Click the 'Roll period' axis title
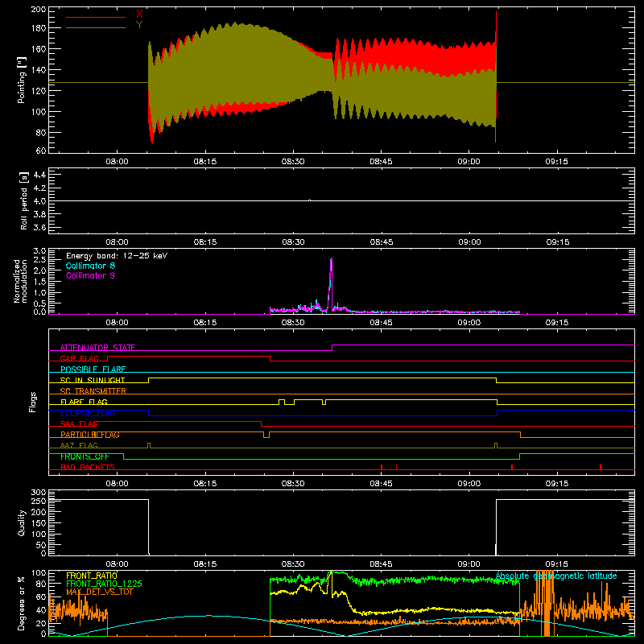This screenshot has width=644, height=644. [x=23, y=200]
